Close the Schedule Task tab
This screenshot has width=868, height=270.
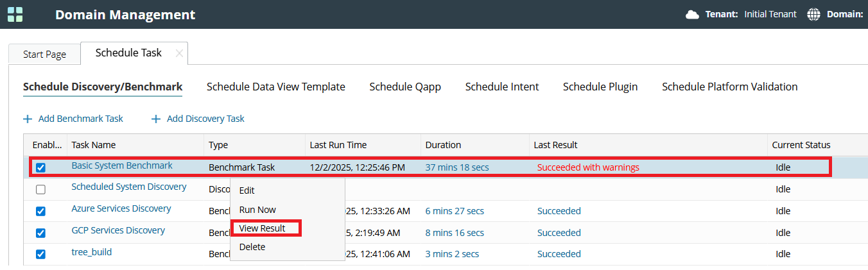179,53
